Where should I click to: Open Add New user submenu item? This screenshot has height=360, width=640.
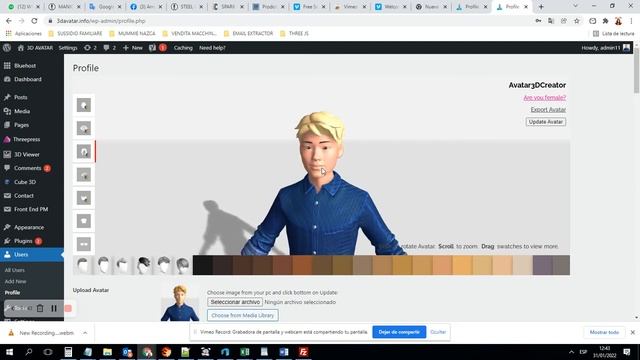16,281
